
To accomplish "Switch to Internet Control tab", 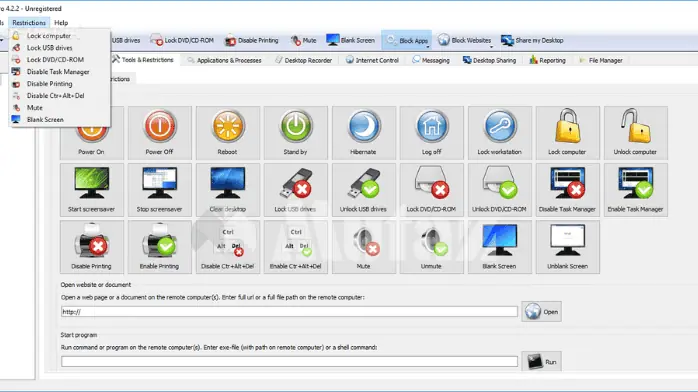I will pyautogui.click(x=372, y=60).
